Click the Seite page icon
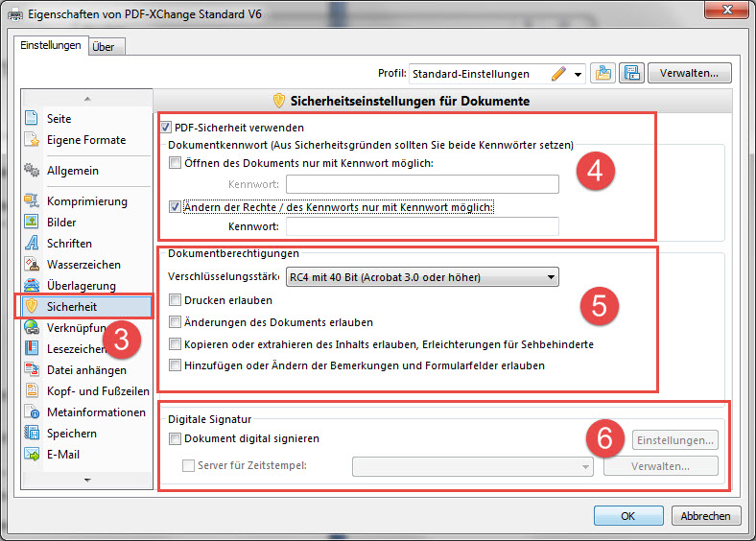 [32, 118]
